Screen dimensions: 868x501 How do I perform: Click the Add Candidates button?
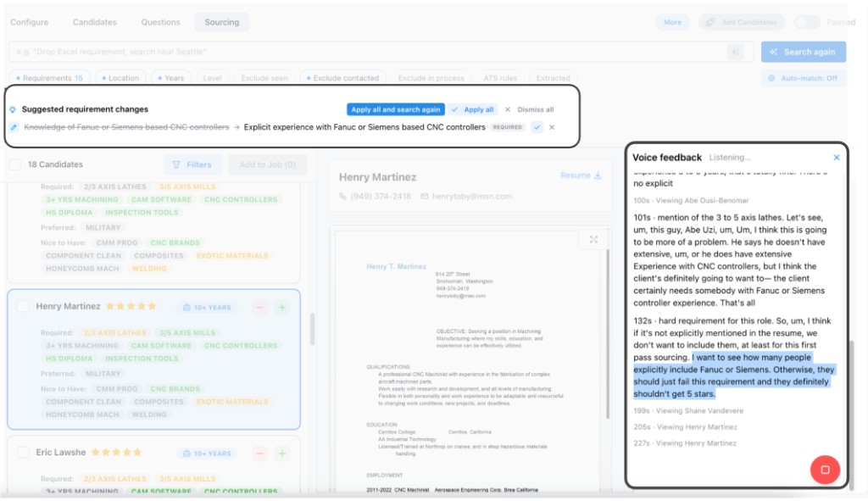[742, 22]
